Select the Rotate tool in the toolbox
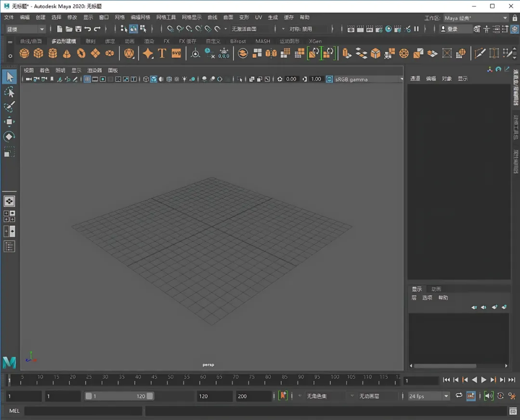The width and height of the screenshot is (520, 420). (x=9, y=137)
